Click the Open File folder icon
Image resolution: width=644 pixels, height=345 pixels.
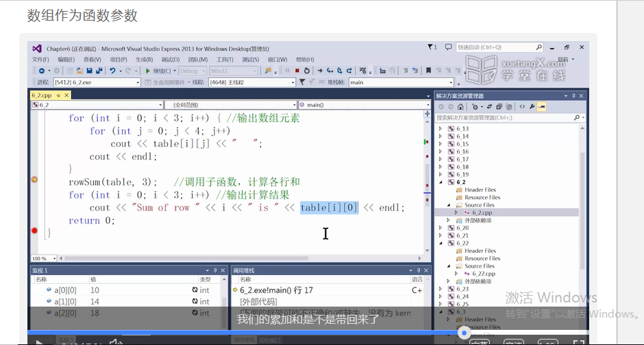[x=79, y=71]
